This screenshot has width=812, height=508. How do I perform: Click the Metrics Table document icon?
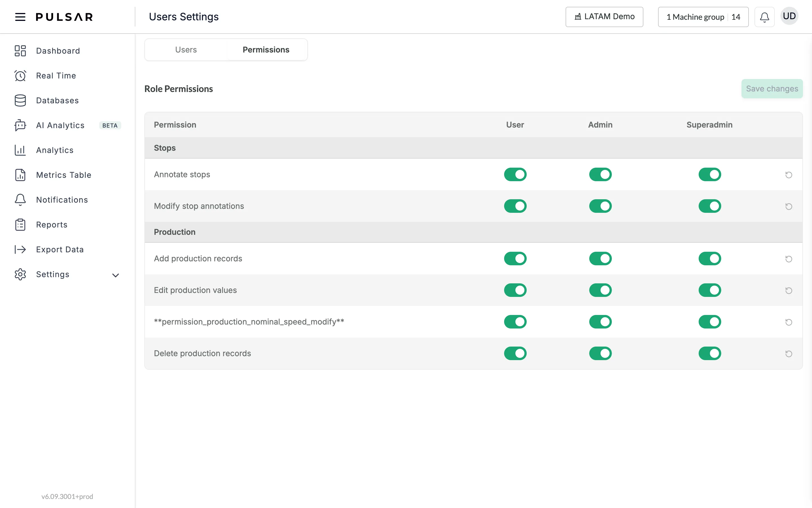(20, 175)
